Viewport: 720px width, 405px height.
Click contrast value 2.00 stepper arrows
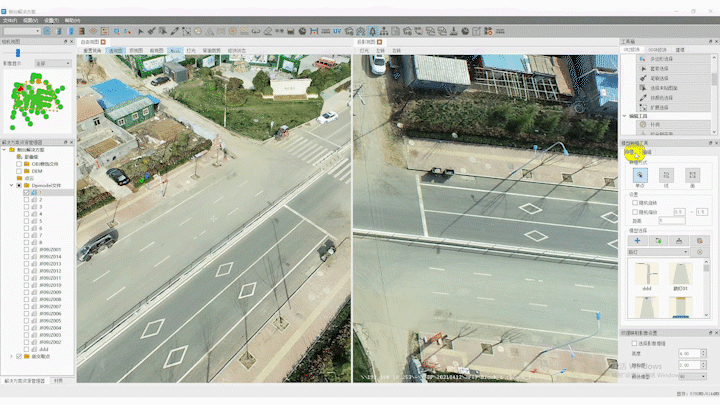point(703,365)
